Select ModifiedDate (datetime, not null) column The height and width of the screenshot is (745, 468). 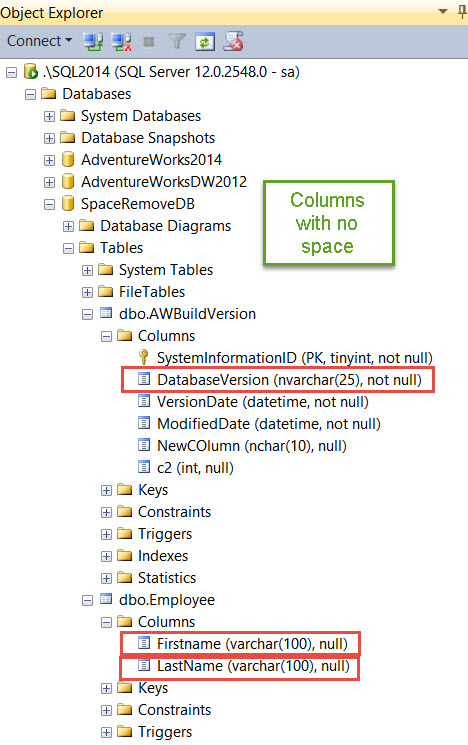click(x=269, y=424)
